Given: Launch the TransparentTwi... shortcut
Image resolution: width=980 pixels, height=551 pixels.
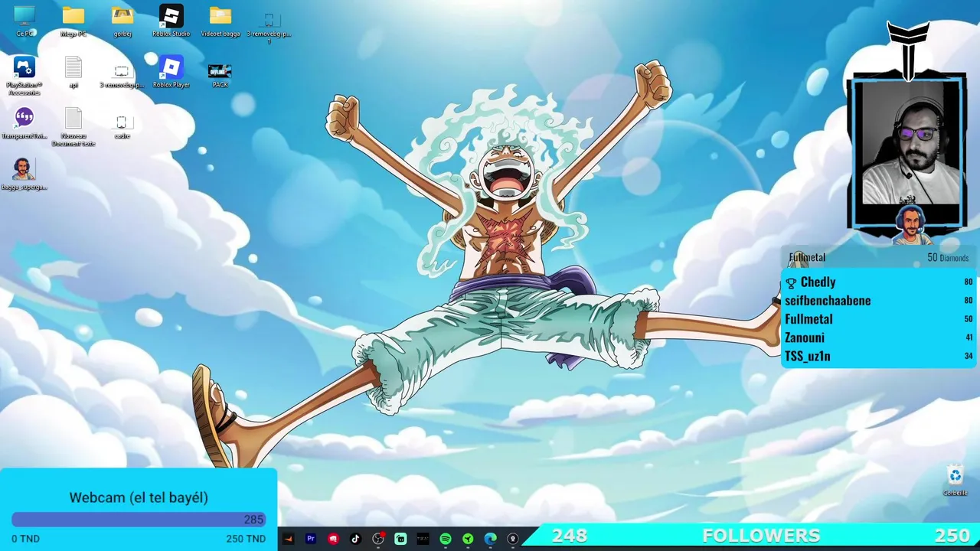Looking at the screenshot, I should (x=24, y=122).
